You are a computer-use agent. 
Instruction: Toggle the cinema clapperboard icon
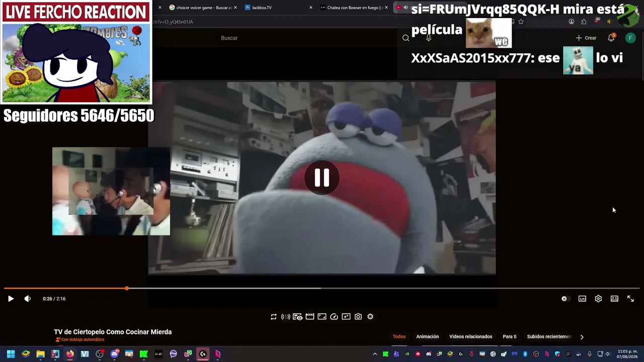(310, 317)
